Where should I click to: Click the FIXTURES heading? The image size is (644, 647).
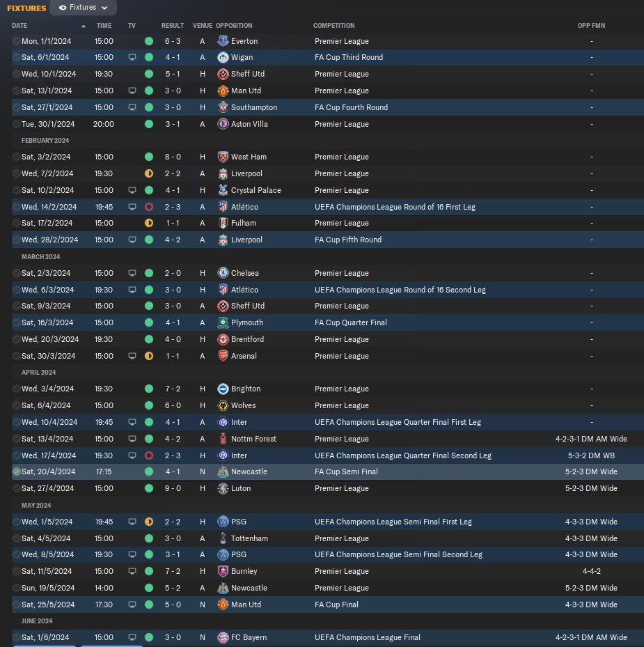(x=26, y=8)
